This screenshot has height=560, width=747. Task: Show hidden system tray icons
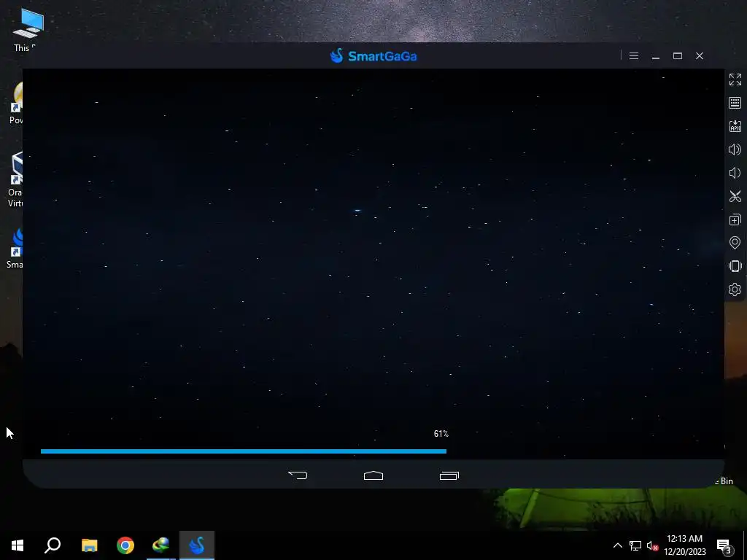click(617, 545)
